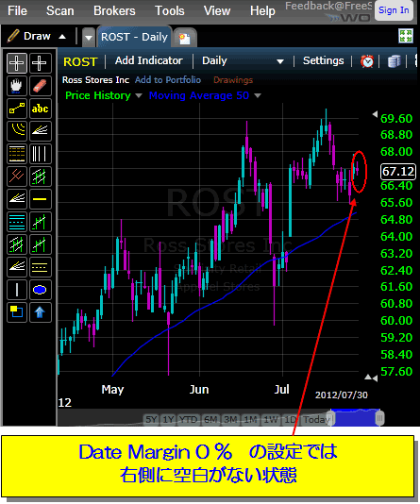Open the Tools menu
Screen dimensions: 420x504
click(170, 11)
